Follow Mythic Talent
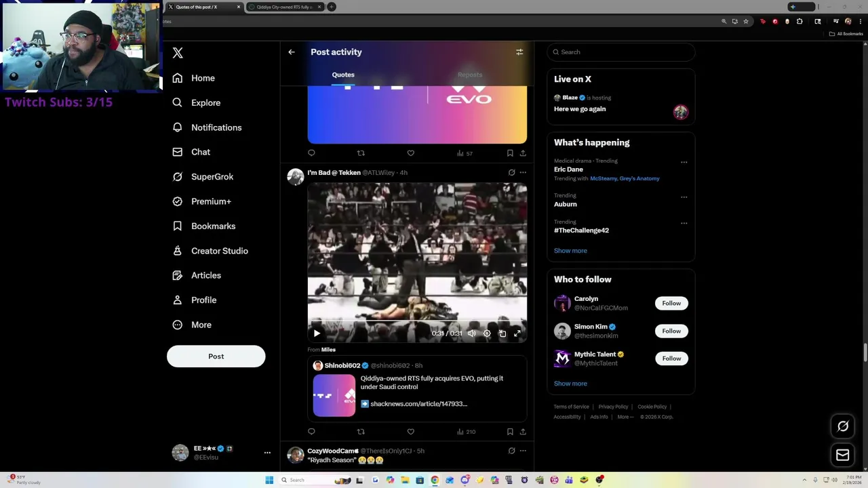The height and width of the screenshot is (488, 868). click(x=671, y=359)
